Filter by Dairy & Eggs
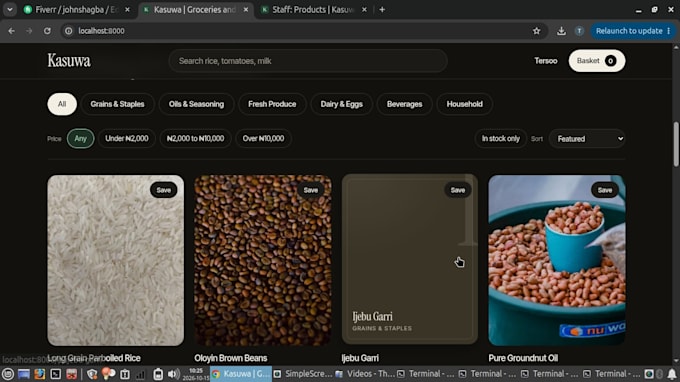This screenshot has width=680, height=382. (x=342, y=104)
